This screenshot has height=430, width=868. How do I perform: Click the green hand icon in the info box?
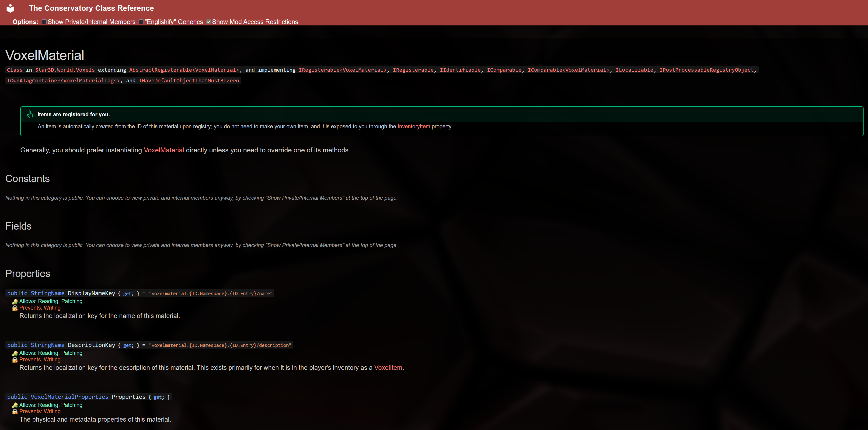(30, 115)
